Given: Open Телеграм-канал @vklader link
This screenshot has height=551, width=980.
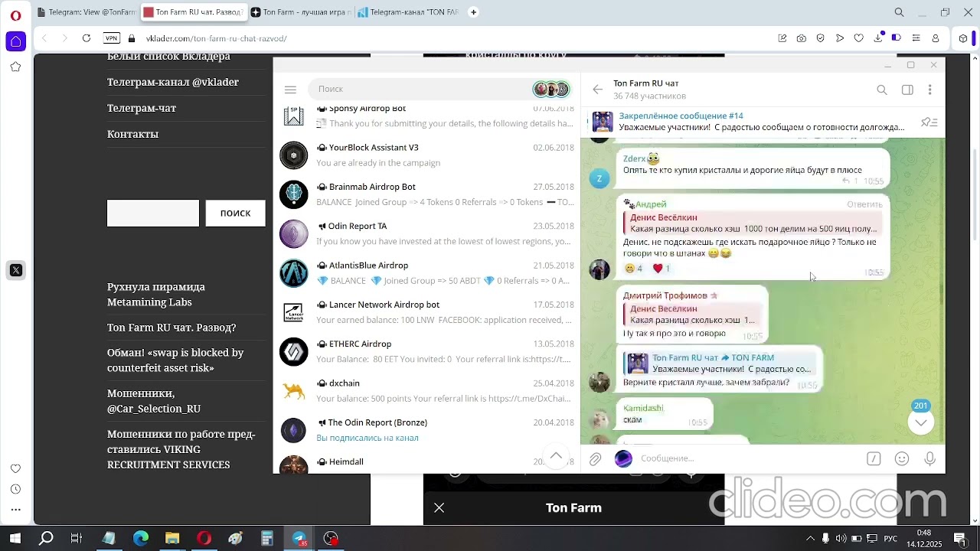Looking at the screenshot, I should coord(173,82).
